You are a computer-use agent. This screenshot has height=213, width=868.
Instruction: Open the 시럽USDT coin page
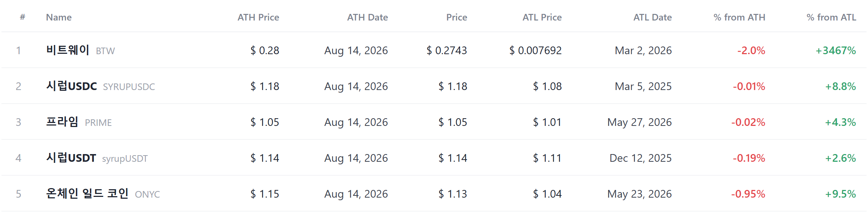pyautogui.click(x=71, y=157)
